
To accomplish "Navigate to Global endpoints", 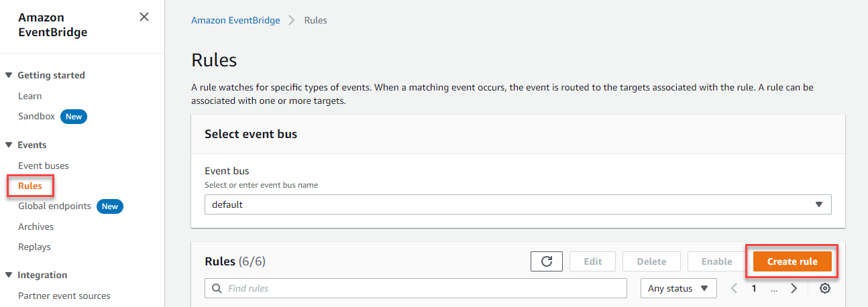I will pos(54,206).
